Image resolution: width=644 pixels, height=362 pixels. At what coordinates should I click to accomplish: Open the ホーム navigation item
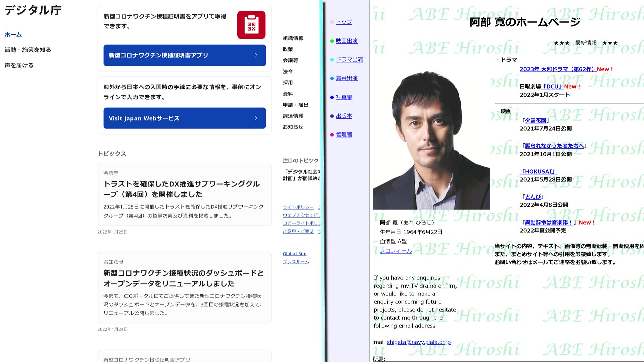click(13, 35)
